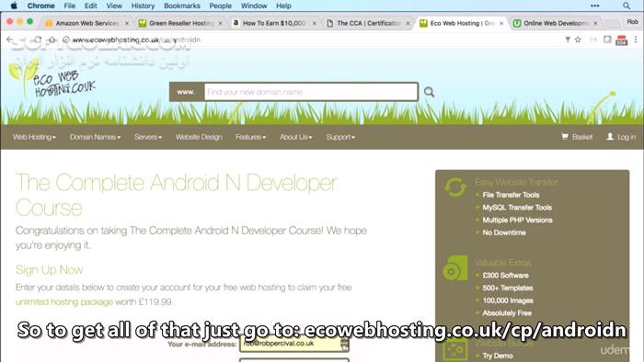Click the Valuable Extras disc icon
644x362 pixels.
[x=455, y=267]
